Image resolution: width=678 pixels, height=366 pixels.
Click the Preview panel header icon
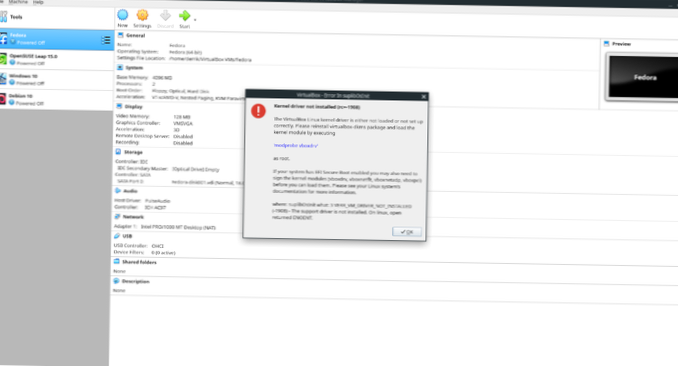click(x=606, y=44)
